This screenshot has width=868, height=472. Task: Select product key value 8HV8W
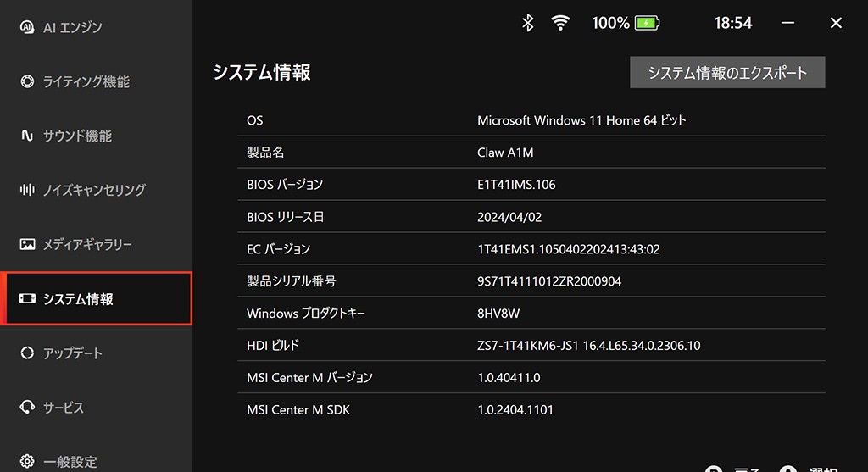(498, 314)
